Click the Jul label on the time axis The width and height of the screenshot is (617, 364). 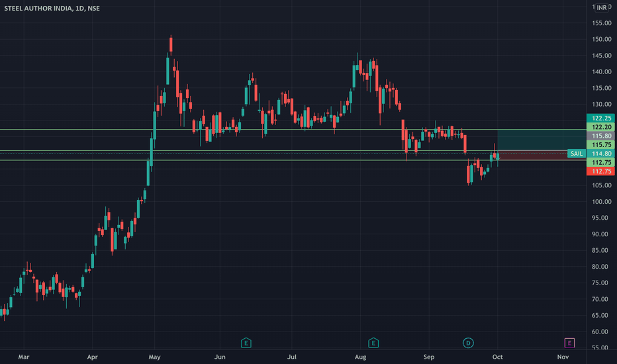coord(291,357)
